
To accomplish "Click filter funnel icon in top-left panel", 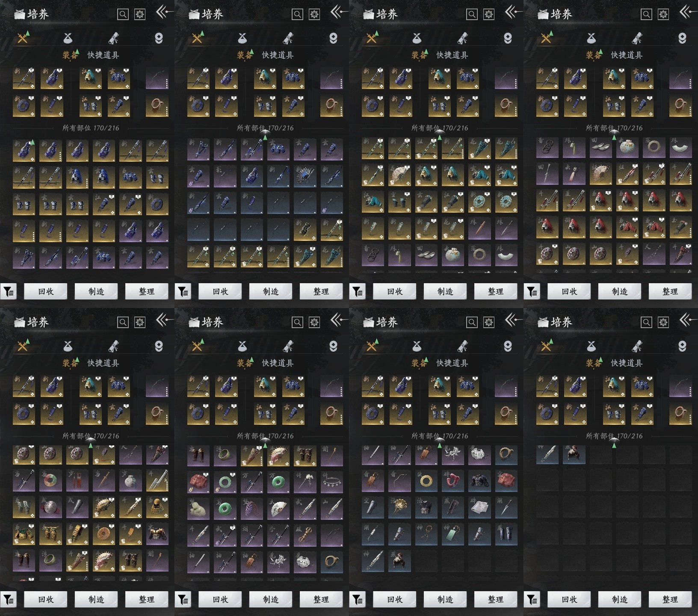I will coord(9,292).
